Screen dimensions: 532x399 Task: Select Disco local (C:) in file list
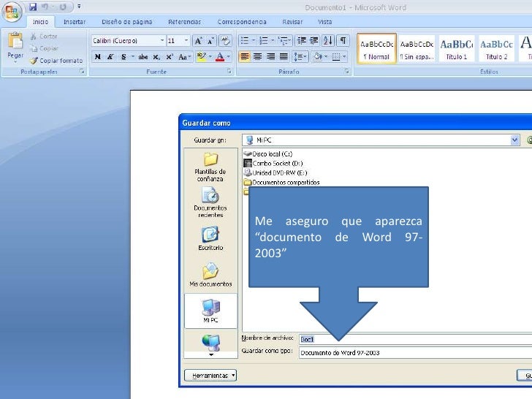coord(268,154)
